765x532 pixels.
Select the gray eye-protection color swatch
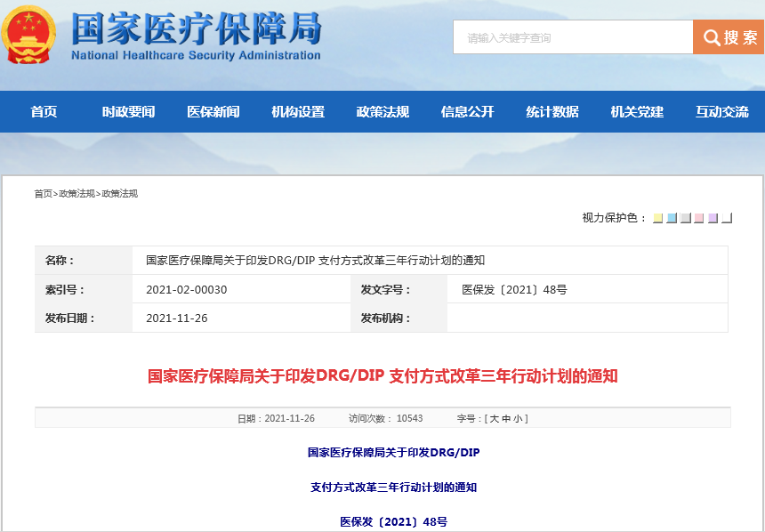point(686,218)
